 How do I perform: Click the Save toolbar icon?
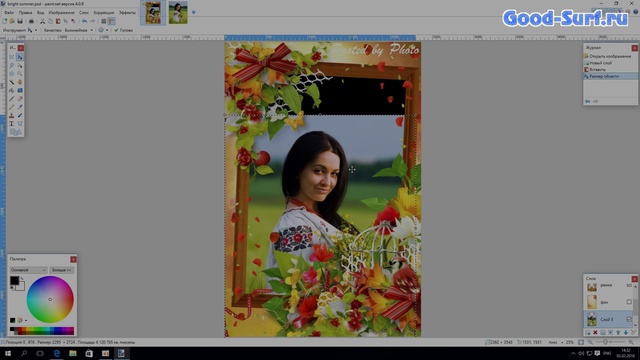(x=20, y=21)
